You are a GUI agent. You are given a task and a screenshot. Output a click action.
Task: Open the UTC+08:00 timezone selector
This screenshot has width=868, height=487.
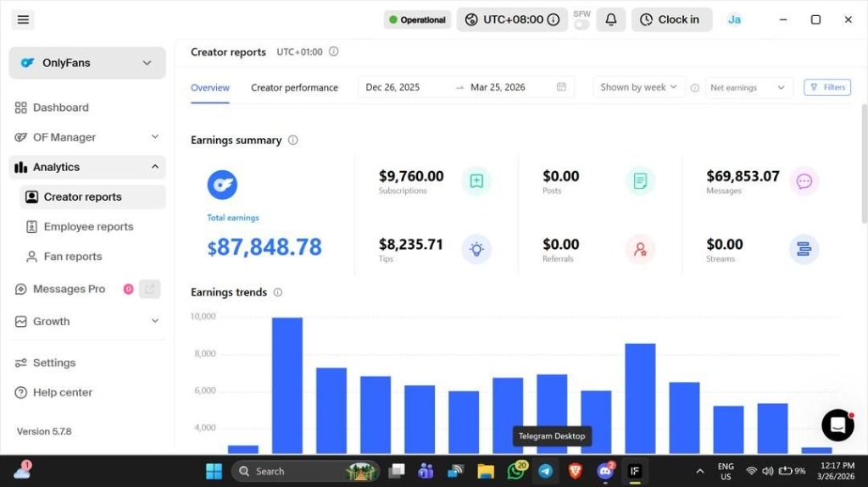click(512, 20)
